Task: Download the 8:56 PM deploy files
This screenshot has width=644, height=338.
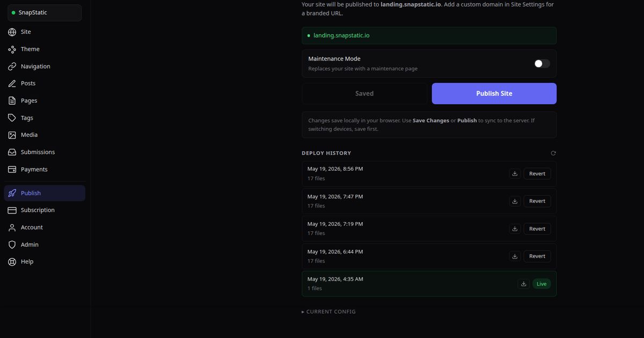Action: (x=515, y=173)
